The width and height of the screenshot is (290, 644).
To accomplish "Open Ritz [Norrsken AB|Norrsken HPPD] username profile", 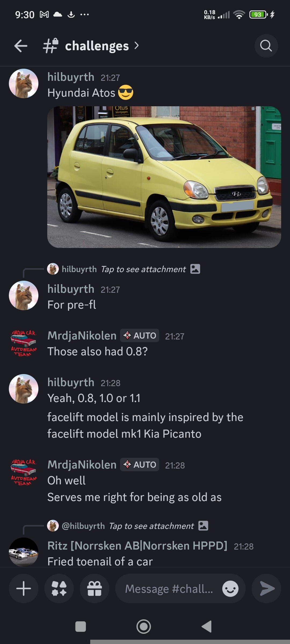I will point(137,546).
